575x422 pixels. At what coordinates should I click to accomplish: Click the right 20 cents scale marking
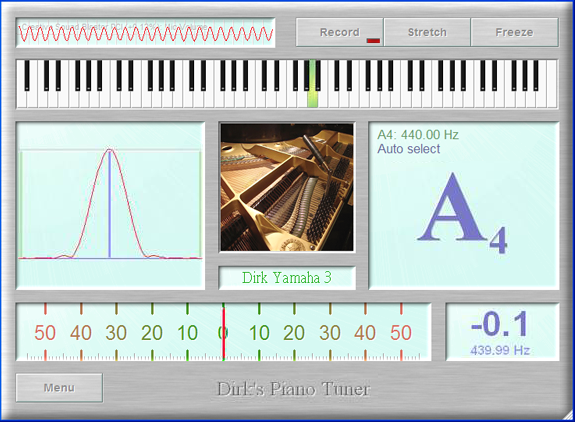(294, 333)
